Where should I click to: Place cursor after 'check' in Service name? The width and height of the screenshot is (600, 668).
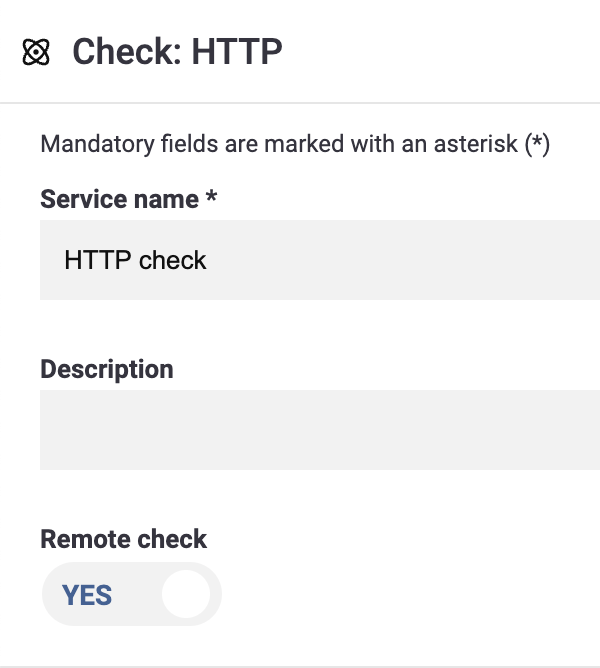207,260
